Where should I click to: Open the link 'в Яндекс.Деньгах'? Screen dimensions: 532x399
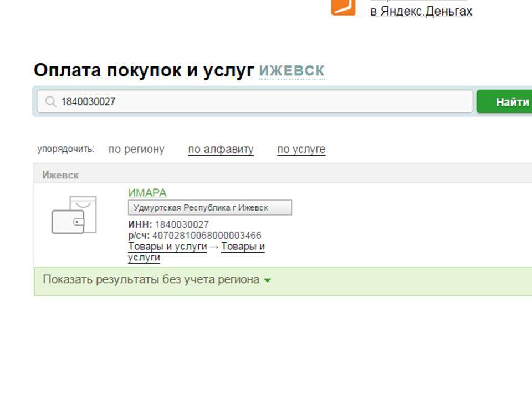(421, 11)
